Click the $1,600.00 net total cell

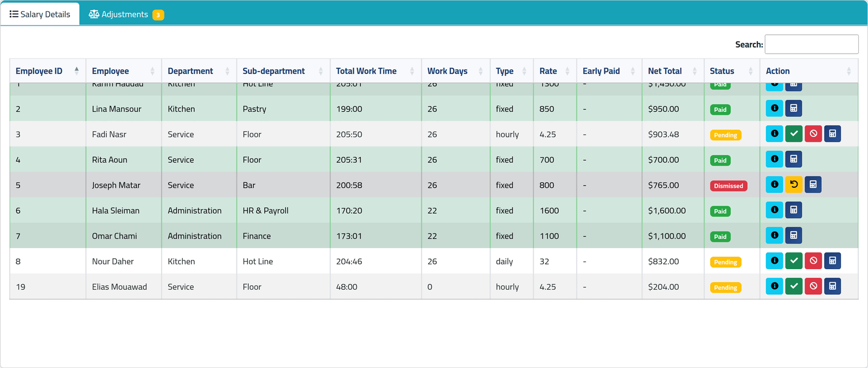673,211
